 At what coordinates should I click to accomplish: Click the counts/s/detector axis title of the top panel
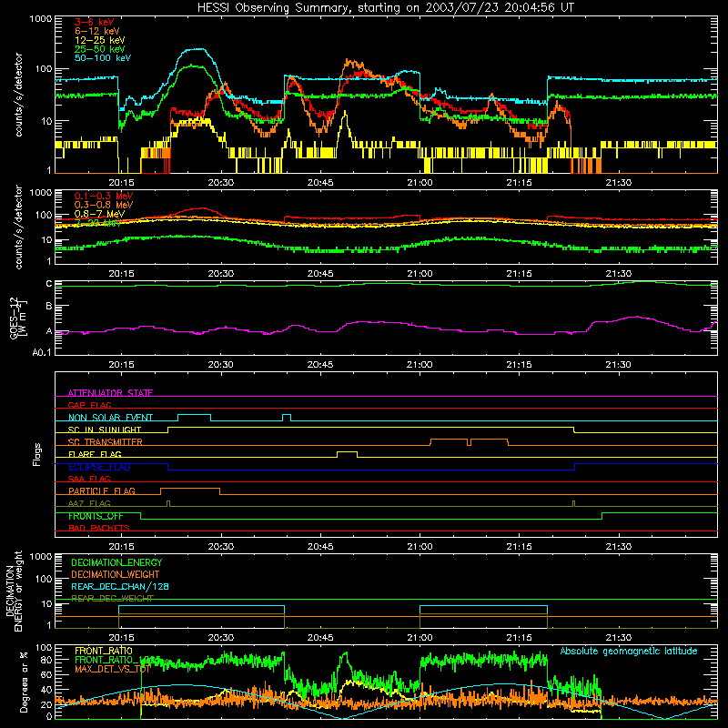pyautogui.click(x=18, y=95)
